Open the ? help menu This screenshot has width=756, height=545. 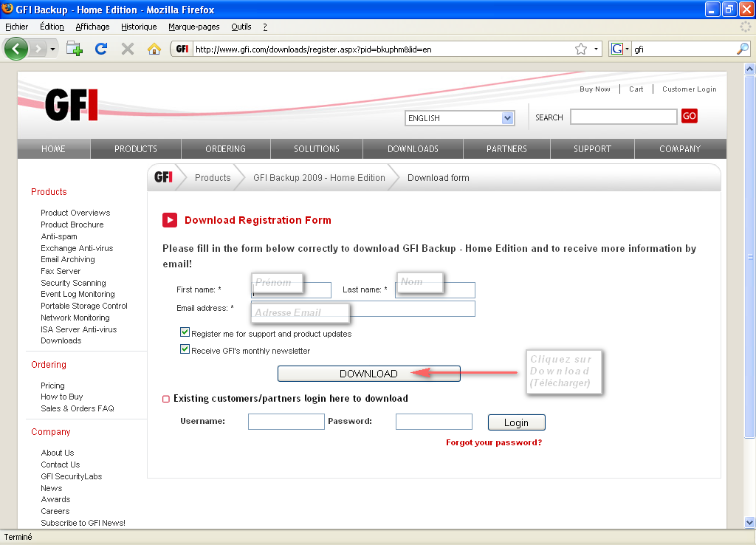pos(265,27)
